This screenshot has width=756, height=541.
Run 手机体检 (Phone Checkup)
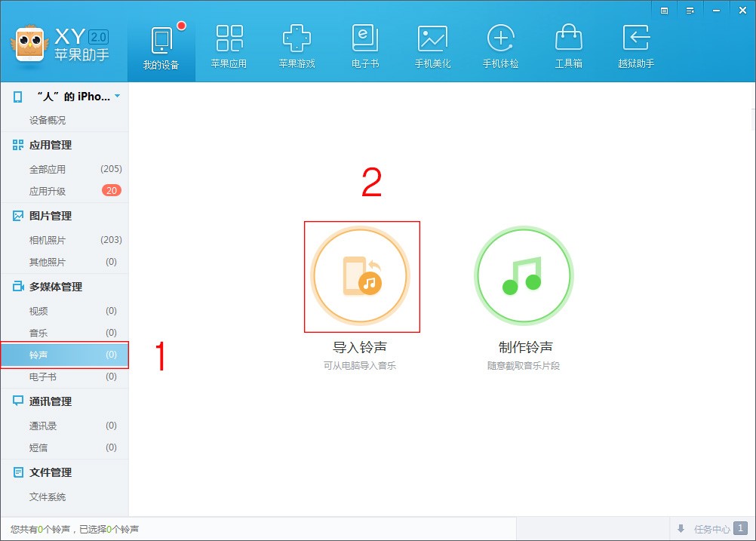(x=500, y=44)
